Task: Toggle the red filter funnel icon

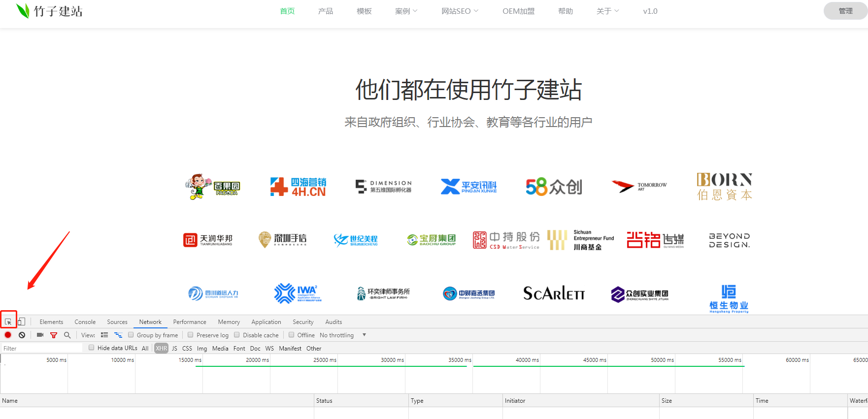Action: coord(54,335)
